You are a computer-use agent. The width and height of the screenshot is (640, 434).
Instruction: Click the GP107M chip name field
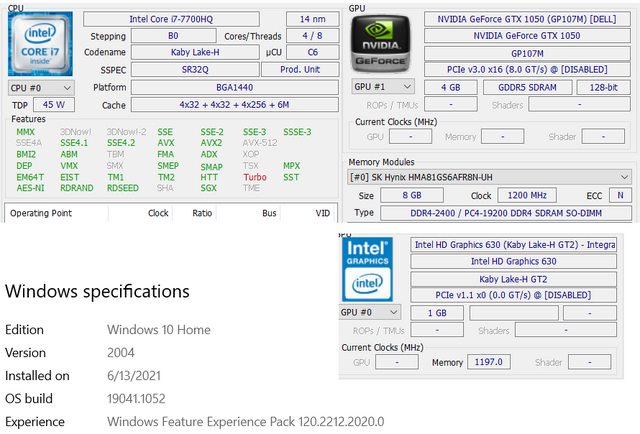tap(527, 53)
